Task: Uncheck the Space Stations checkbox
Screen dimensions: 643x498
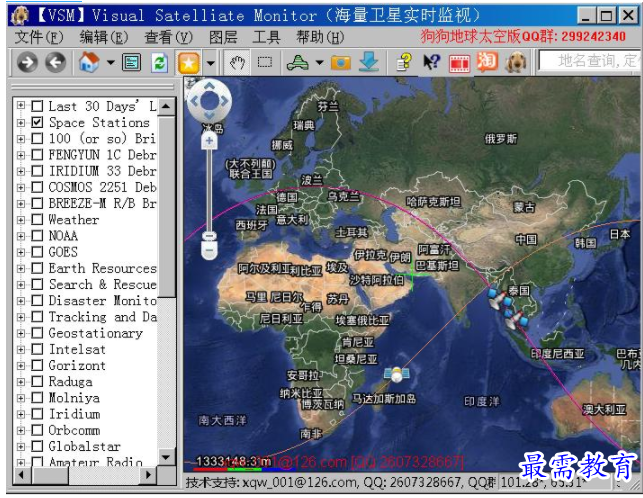Action: click(37, 122)
